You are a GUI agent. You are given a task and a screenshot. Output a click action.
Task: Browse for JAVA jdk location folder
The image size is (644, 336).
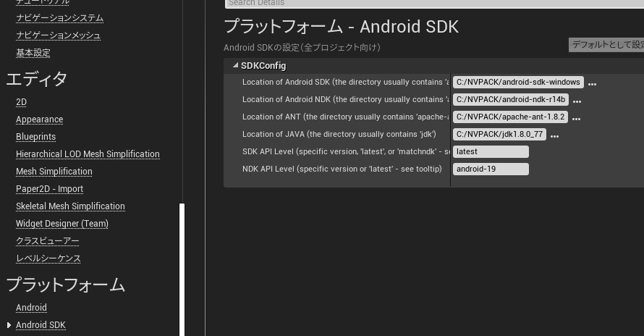[x=554, y=135]
